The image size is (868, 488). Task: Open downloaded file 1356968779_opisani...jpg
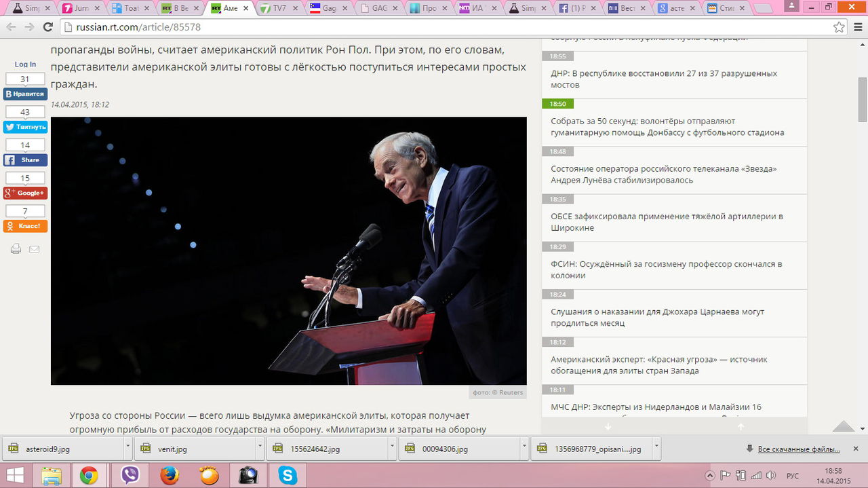click(x=591, y=449)
